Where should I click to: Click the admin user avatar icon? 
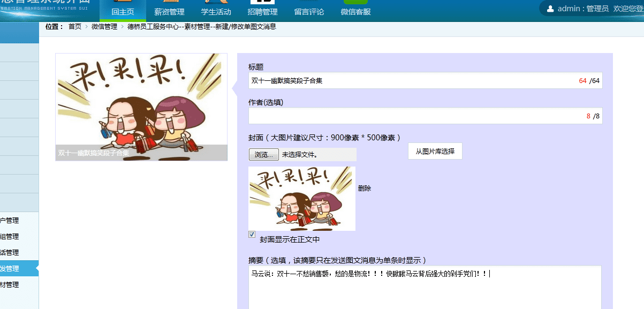[x=550, y=9]
